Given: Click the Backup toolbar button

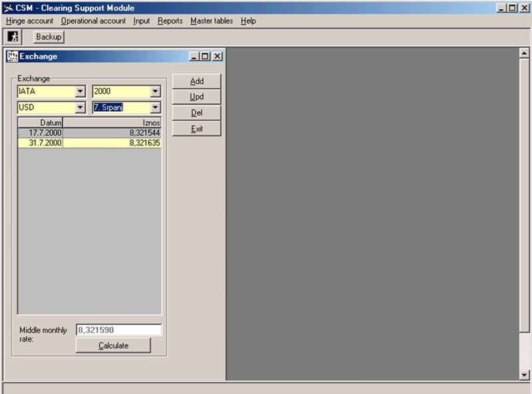Looking at the screenshot, I should [x=49, y=37].
